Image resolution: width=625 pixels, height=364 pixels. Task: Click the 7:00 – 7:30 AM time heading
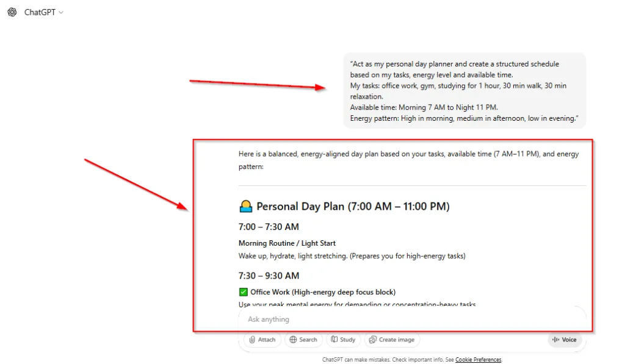[x=269, y=227]
